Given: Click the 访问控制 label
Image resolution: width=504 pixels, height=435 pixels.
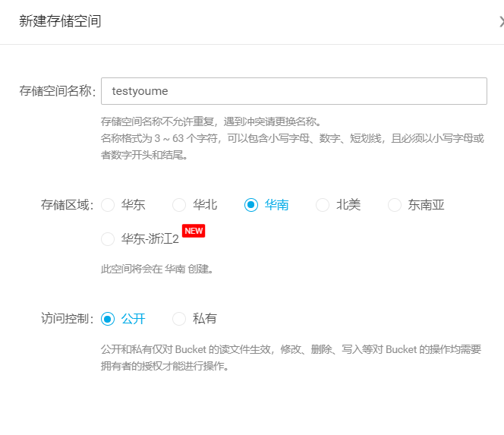Looking at the screenshot, I should pyautogui.click(x=68, y=319).
